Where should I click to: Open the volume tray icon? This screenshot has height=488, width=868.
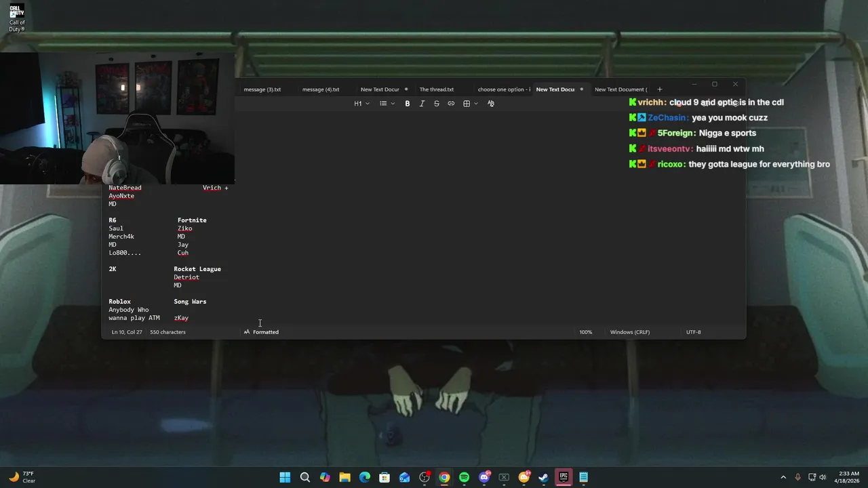[x=823, y=477]
